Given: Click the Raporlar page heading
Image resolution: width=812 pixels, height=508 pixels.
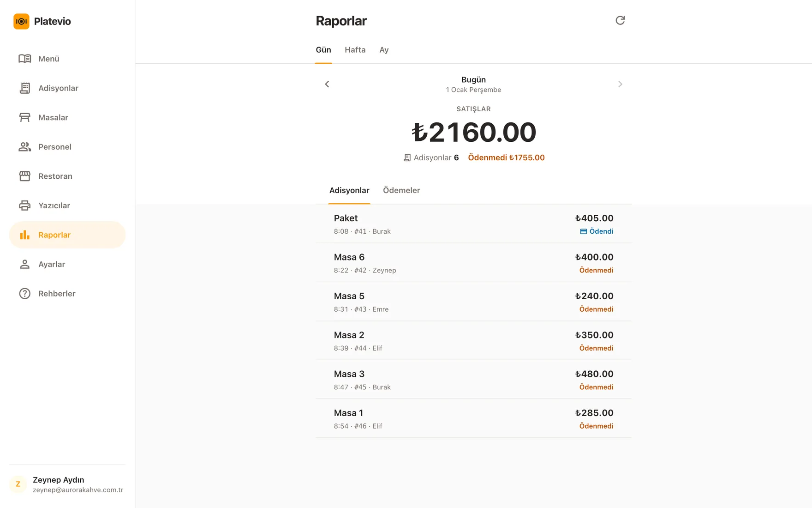Looking at the screenshot, I should pyautogui.click(x=341, y=21).
